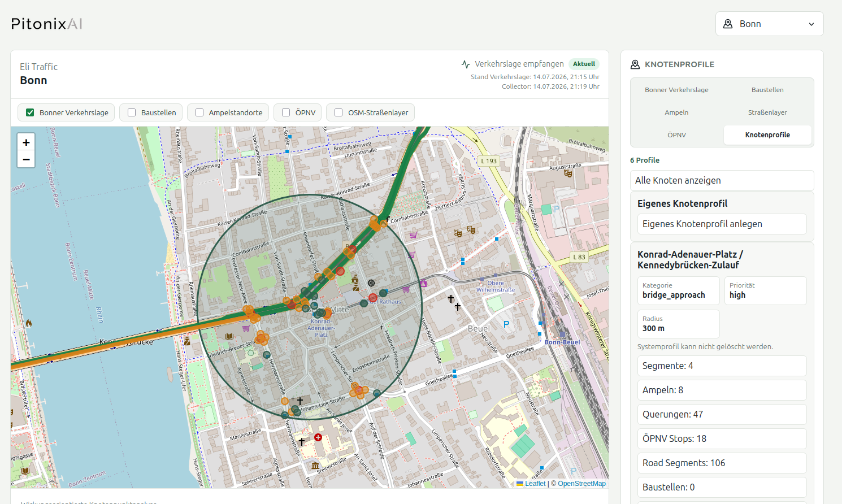The height and width of the screenshot is (504, 842).
Task: Click the Collector timestamp line
Action: [550, 86]
